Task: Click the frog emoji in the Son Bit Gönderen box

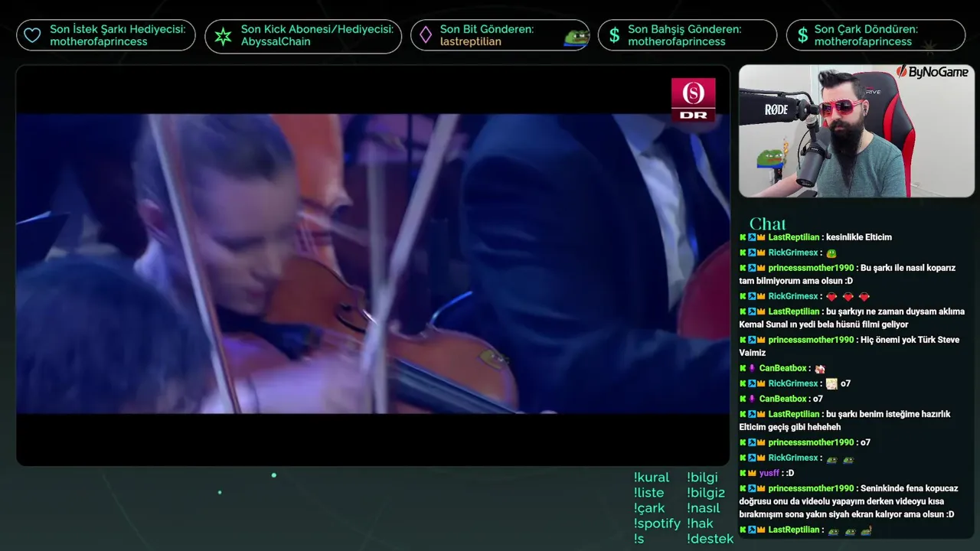Action: [576, 36]
